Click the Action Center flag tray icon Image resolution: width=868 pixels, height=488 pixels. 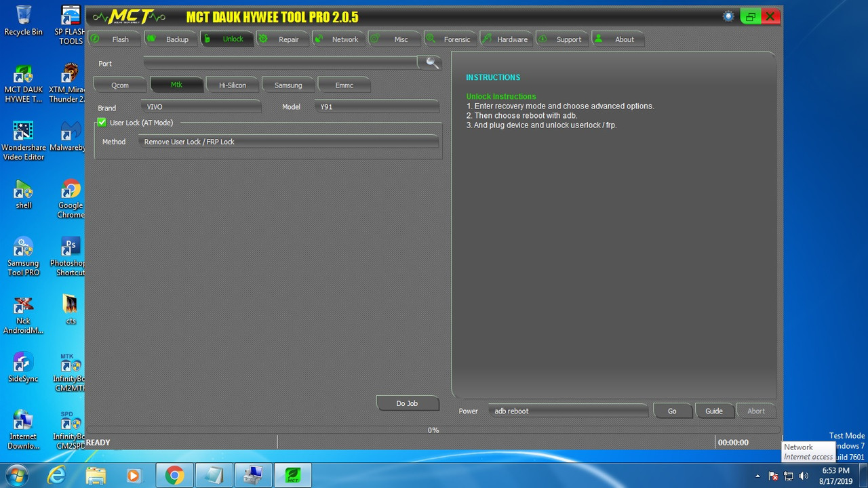[773, 476]
